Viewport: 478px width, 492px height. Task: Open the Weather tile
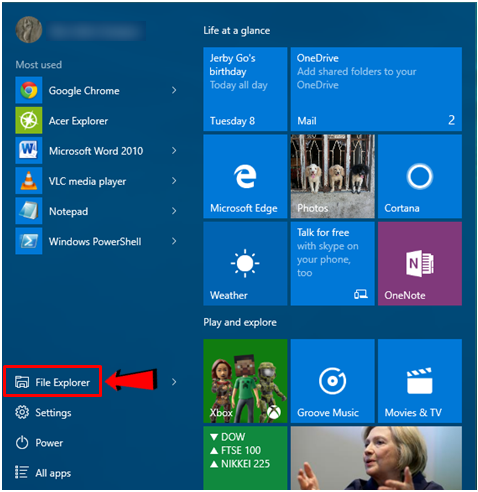[245, 264]
